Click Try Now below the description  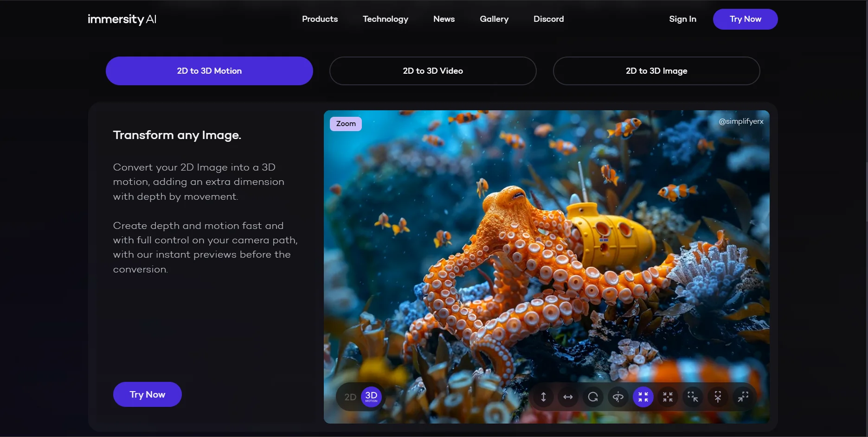pyautogui.click(x=148, y=394)
